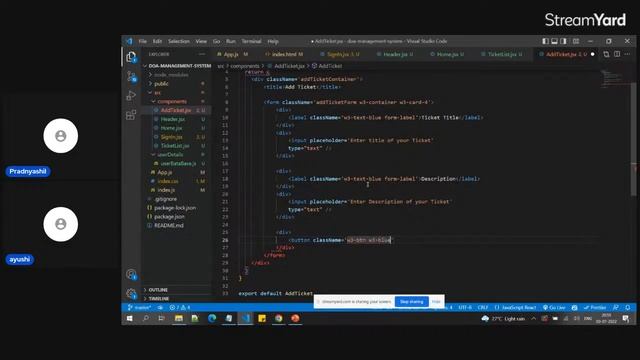
Task: Open the Terminal menu
Action: [251, 41]
